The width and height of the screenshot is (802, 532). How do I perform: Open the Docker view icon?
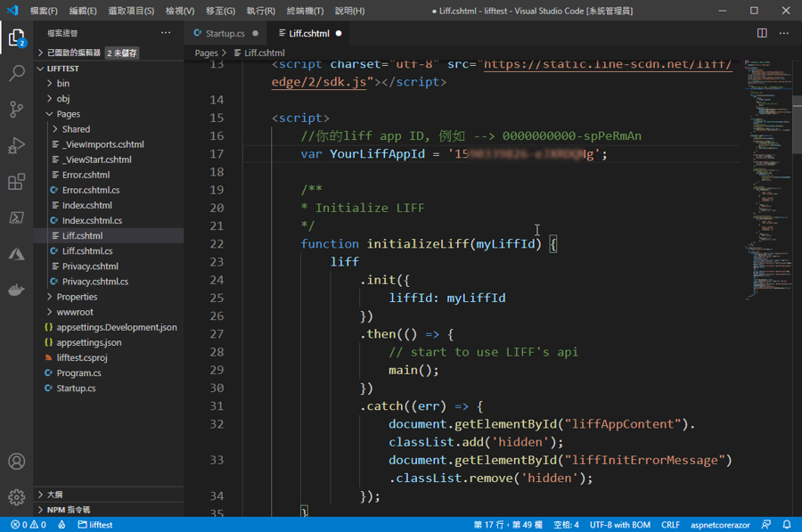coord(16,290)
